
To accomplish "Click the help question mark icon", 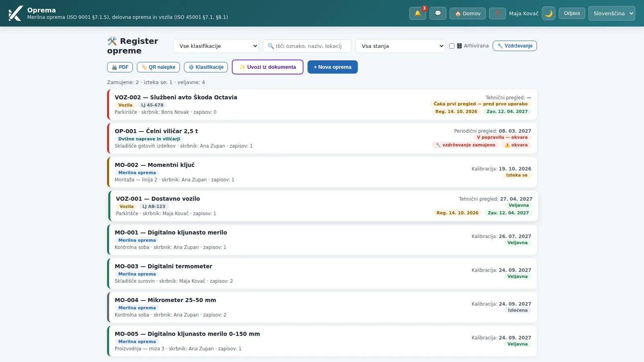I will 497,13.
